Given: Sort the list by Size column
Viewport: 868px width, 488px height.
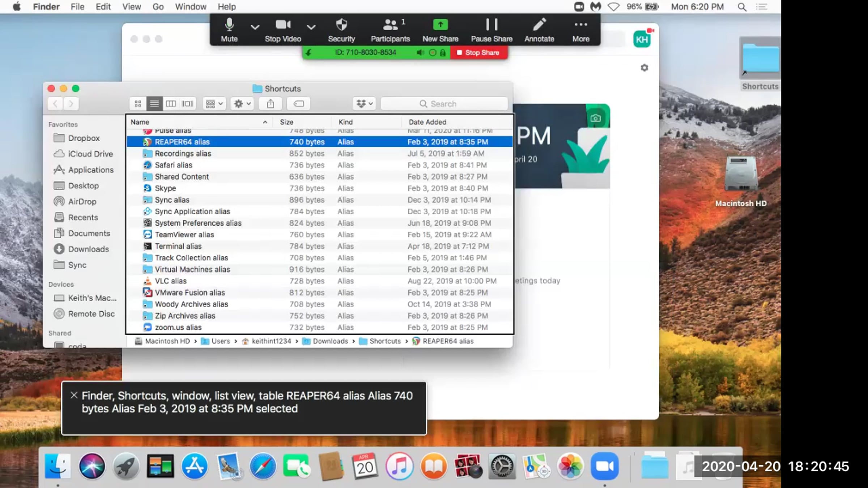Looking at the screenshot, I should (x=286, y=122).
